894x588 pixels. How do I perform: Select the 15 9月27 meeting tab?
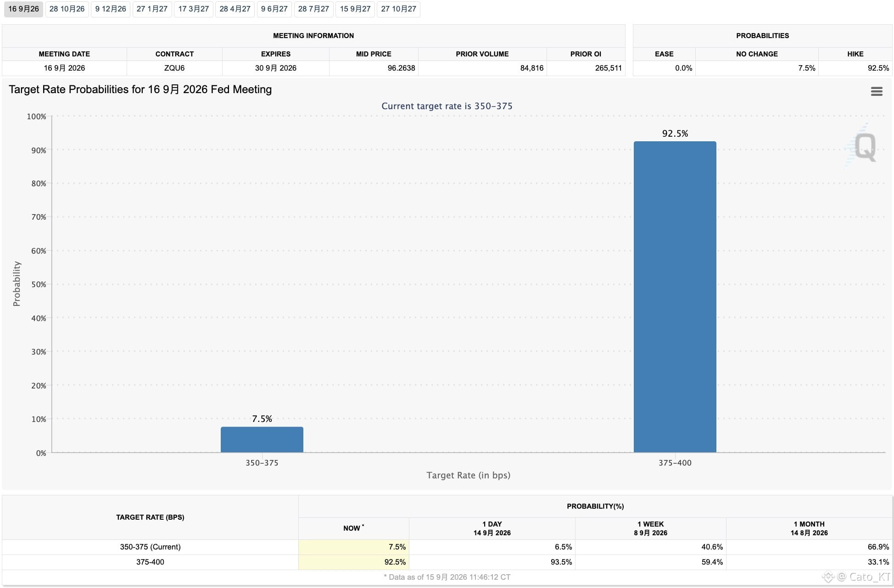pos(355,9)
